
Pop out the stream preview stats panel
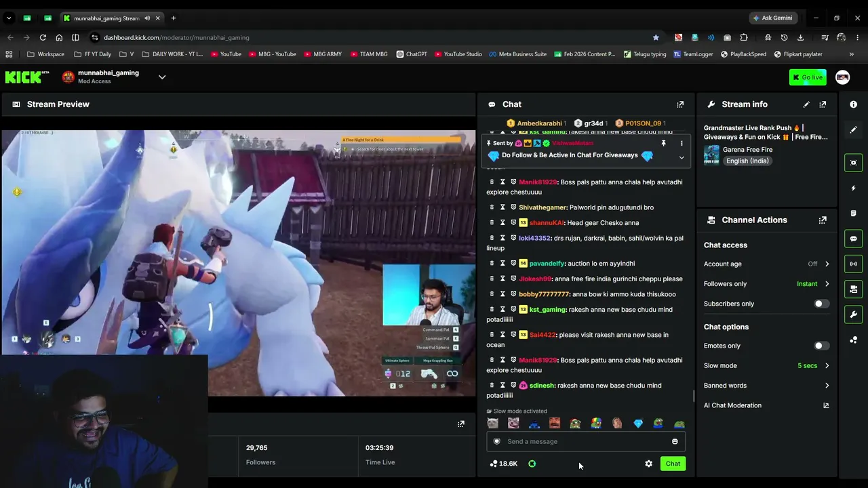tap(461, 424)
